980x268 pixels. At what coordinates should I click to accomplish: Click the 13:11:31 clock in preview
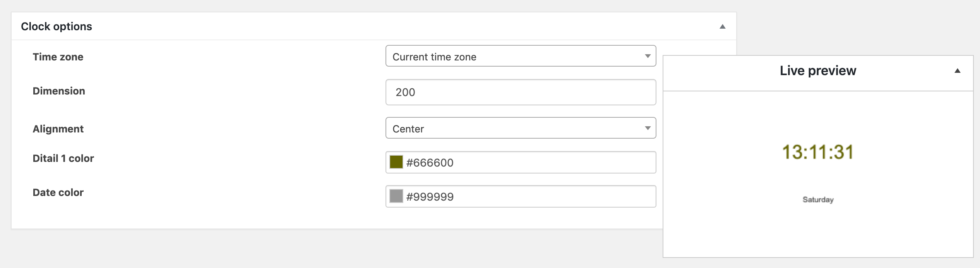[x=818, y=152]
